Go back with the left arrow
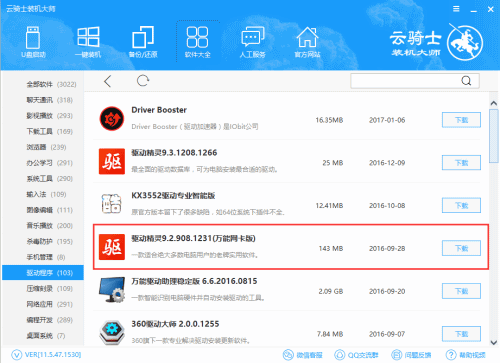Viewport: 500px width, 363px height. coord(107,81)
